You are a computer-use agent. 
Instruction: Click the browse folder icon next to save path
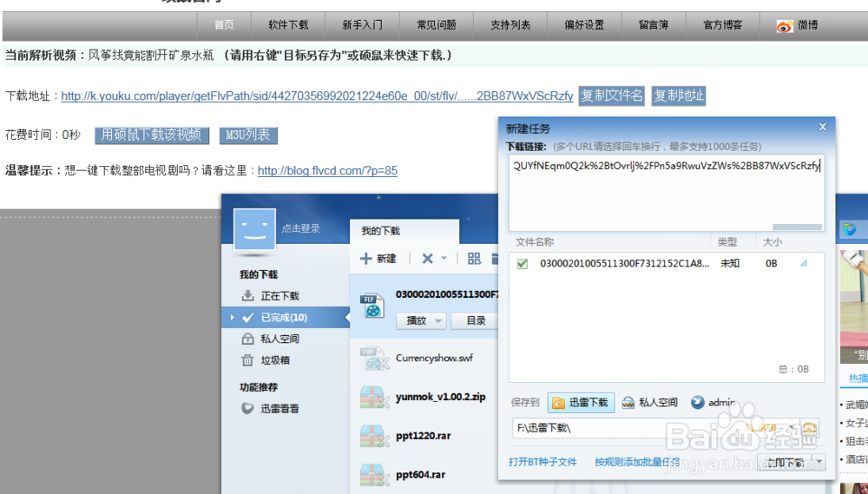click(x=811, y=427)
